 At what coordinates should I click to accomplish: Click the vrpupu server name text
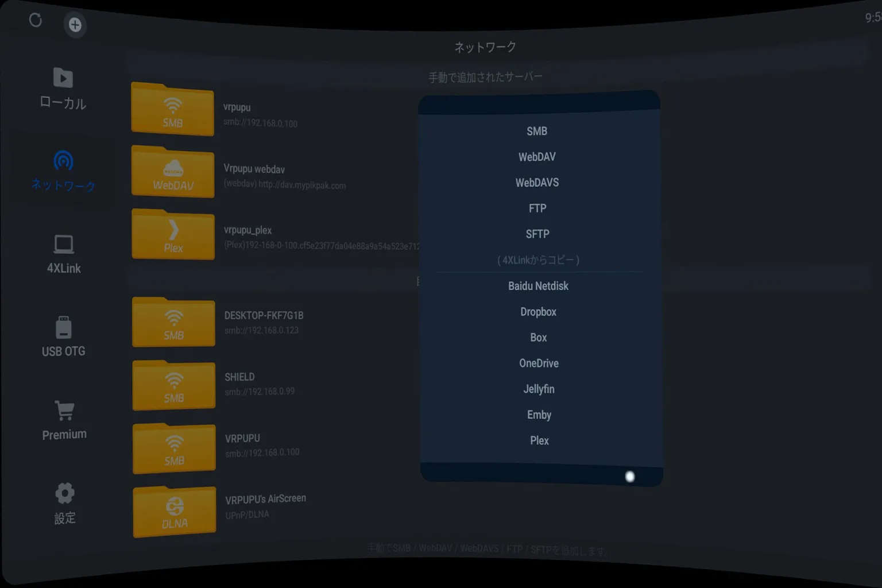point(237,107)
